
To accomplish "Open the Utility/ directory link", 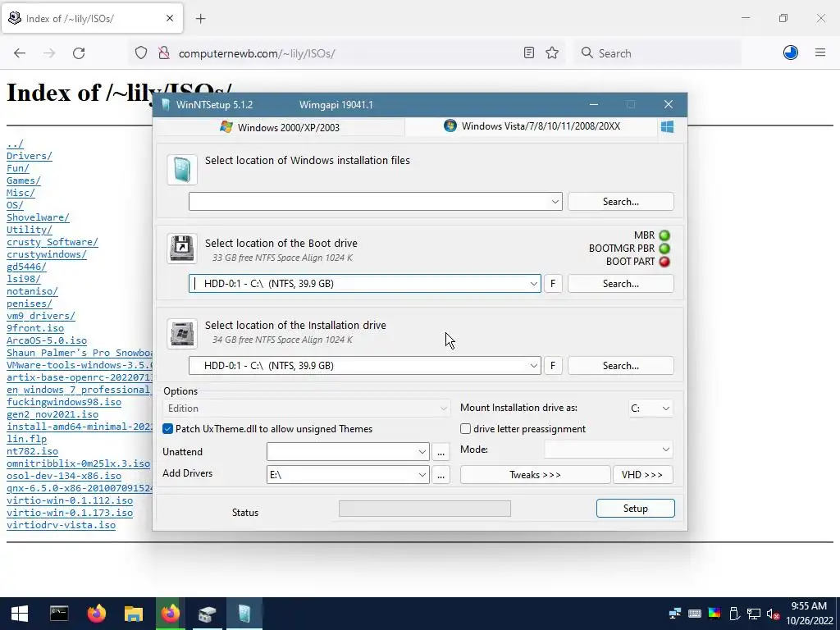I will click(x=30, y=230).
